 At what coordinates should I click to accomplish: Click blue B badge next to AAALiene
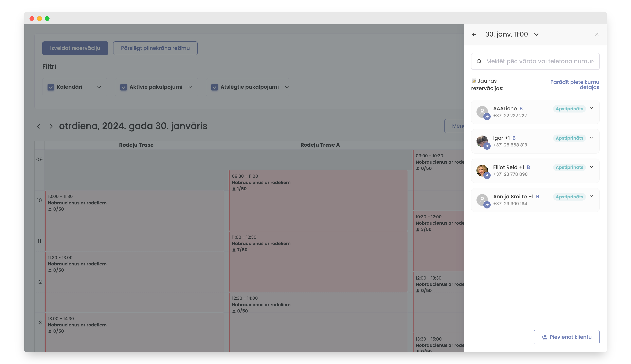click(x=521, y=108)
